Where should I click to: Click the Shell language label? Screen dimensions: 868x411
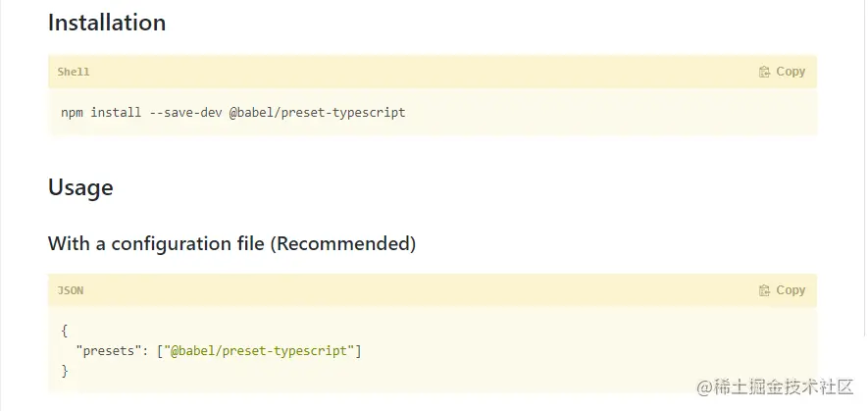(x=74, y=72)
